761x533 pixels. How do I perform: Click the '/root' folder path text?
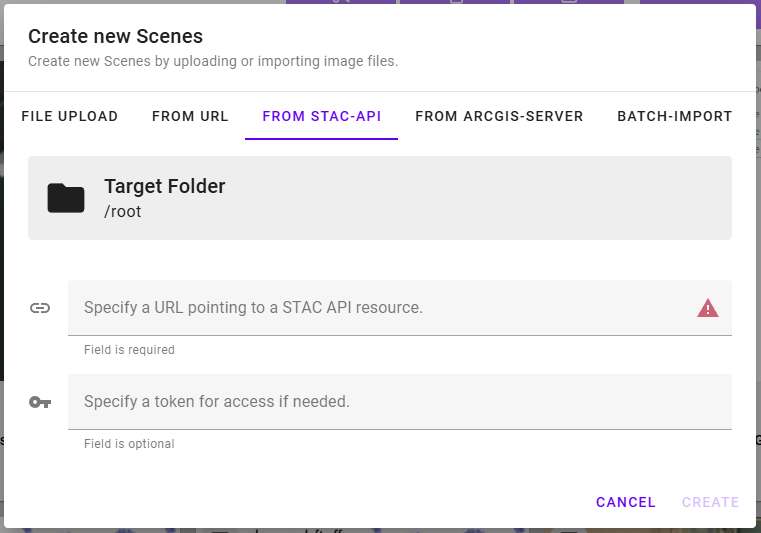point(123,212)
